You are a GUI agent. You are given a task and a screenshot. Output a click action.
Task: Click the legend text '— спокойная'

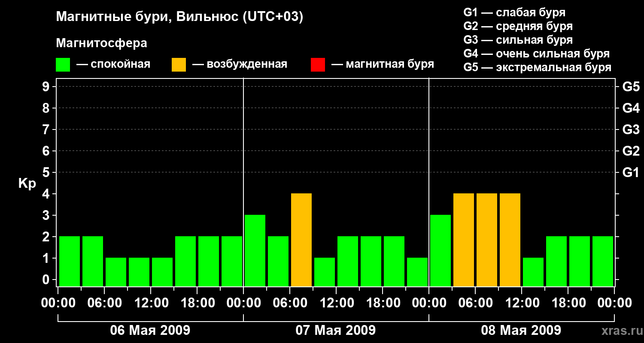coord(113,64)
